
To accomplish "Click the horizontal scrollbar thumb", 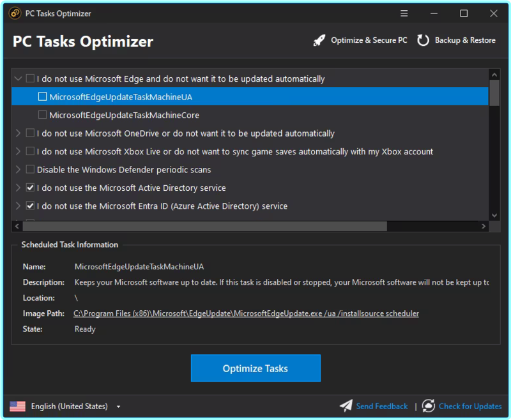I will click(x=204, y=226).
